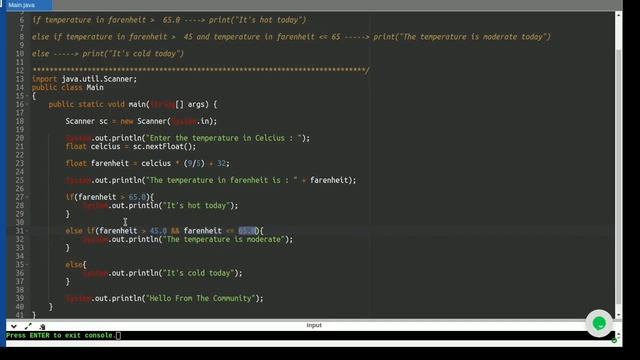Fold the main method at line 16
This screenshot has width=640, height=360.
[27, 104]
